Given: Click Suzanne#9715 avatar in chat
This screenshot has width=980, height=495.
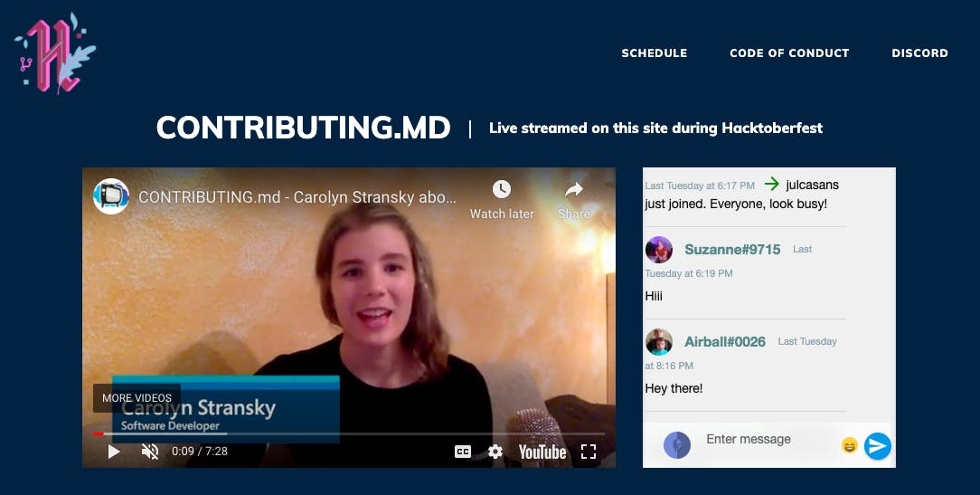Looking at the screenshot, I should [659, 250].
